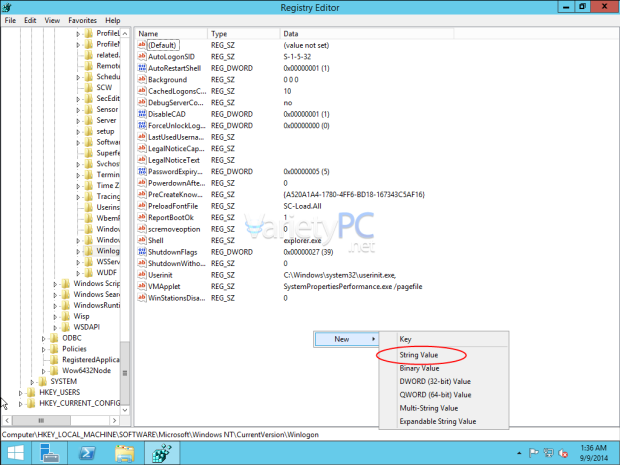620x465 pixels.
Task: Sort by the Name column header
Action: [x=171, y=34]
